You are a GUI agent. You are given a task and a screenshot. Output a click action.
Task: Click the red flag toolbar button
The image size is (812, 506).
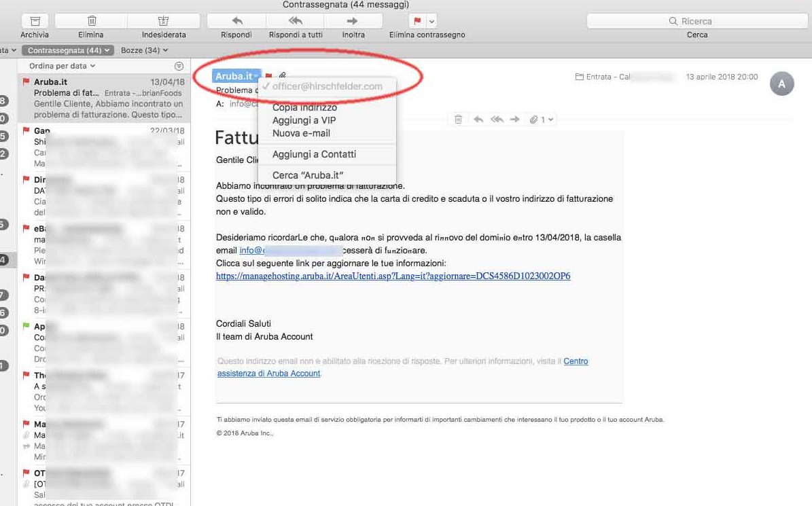(x=417, y=20)
